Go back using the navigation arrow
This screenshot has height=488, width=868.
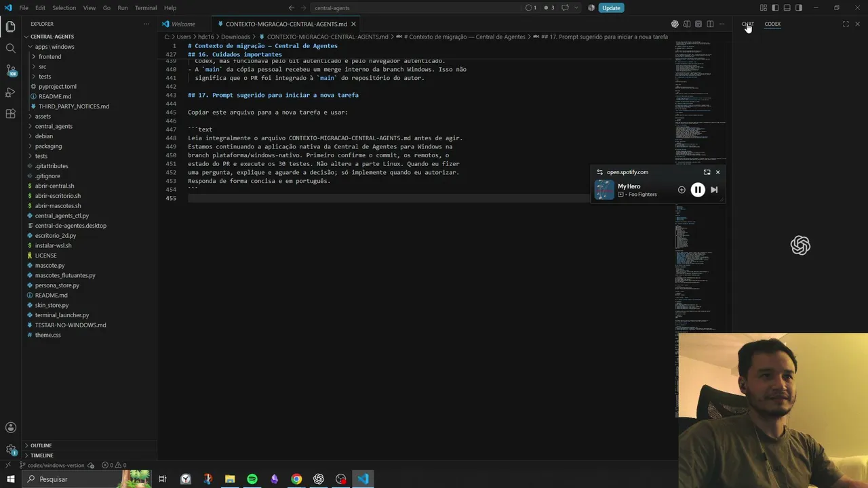pos(292,8)
